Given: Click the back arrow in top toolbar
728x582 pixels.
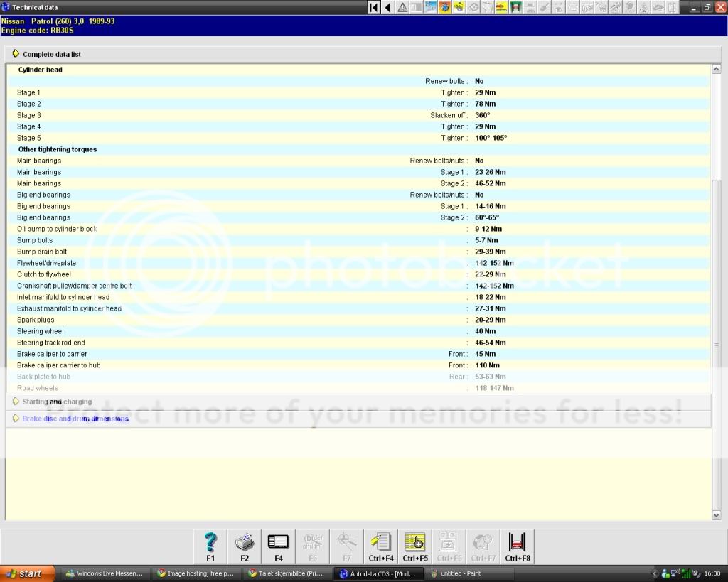Looking at the screenshot, I should coord(387,7).
